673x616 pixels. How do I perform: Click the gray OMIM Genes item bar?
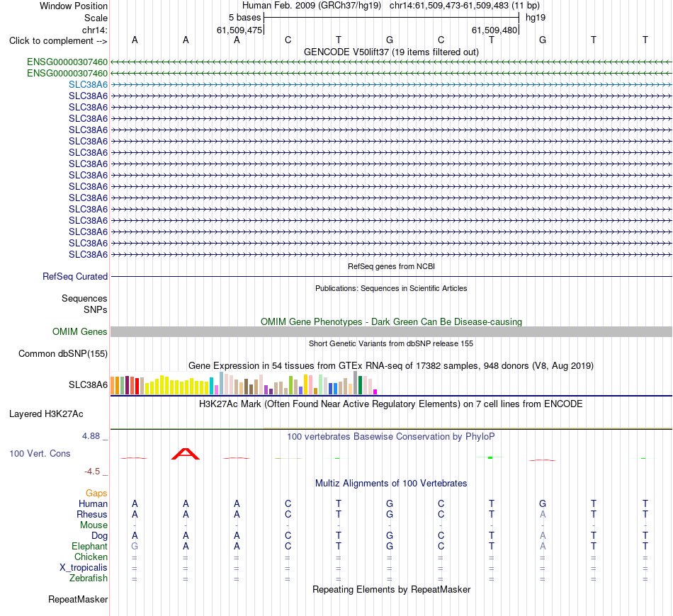point(391,331)
